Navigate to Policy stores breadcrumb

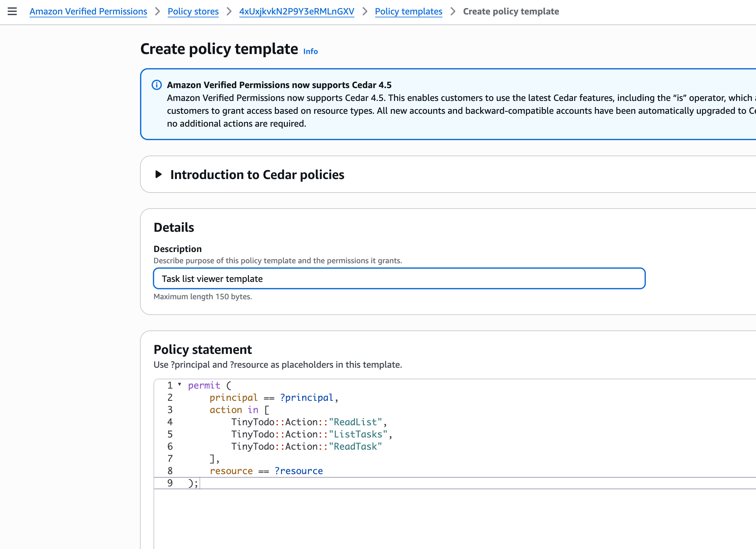[193, 11]
